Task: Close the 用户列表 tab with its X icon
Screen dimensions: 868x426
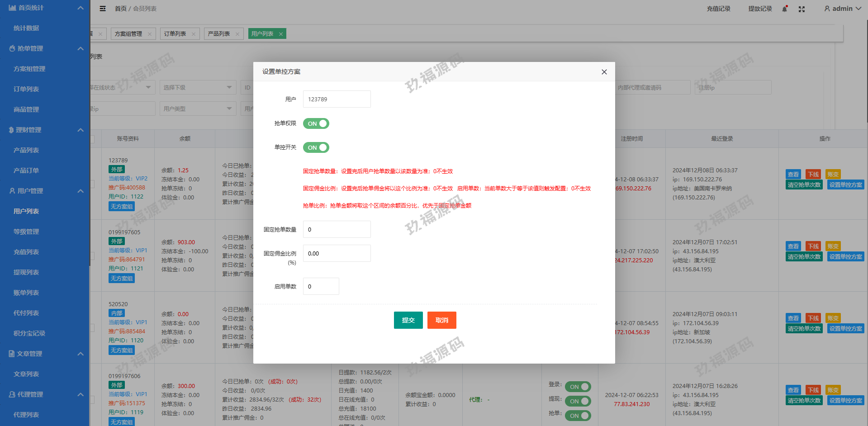Action: click(x=281, y=34)
